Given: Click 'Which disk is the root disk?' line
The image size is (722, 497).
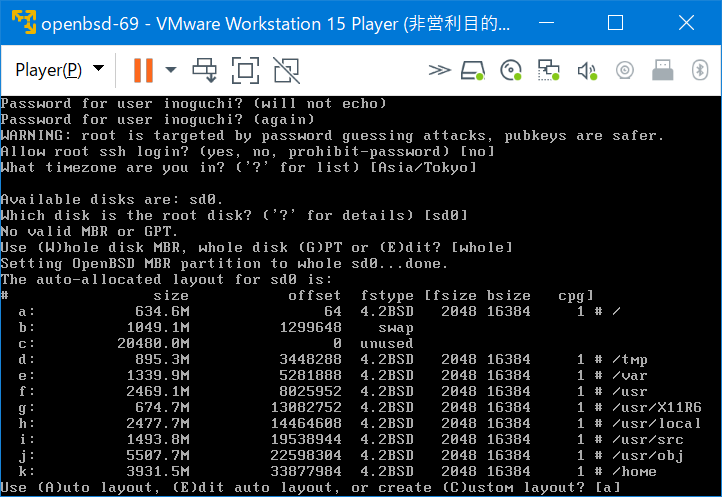Looking at the screenshot, I should pyautogui.click(x=234, y=215).
